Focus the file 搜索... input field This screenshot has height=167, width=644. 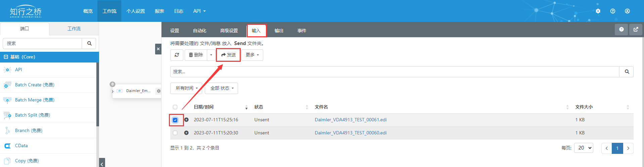point(395,72)
